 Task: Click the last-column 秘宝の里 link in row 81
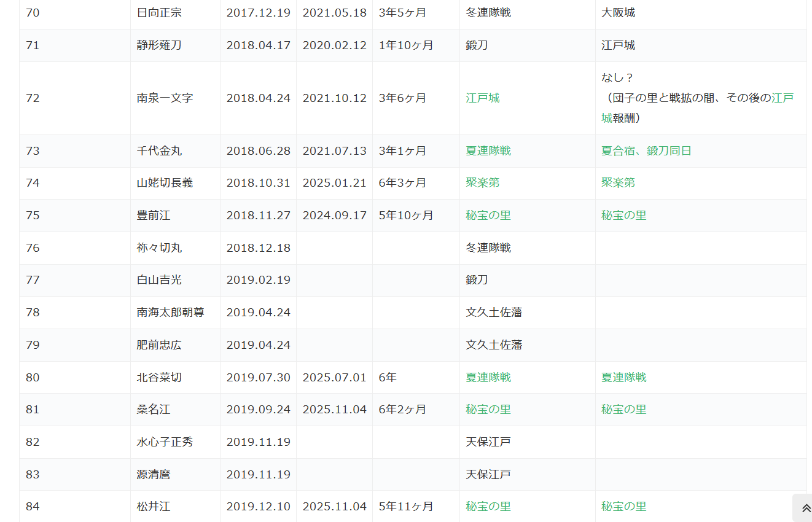tap(623, 410)
